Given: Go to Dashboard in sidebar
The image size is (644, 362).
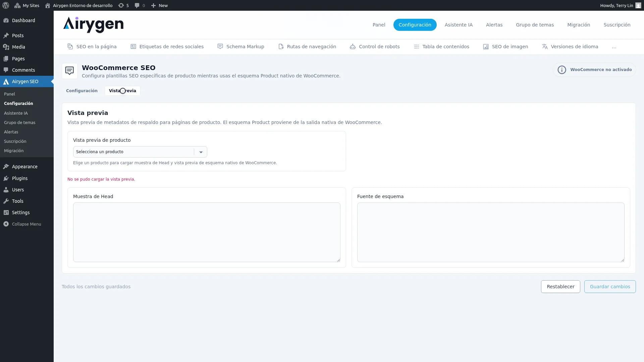Looking at the screenshot, I should (27, 20).
